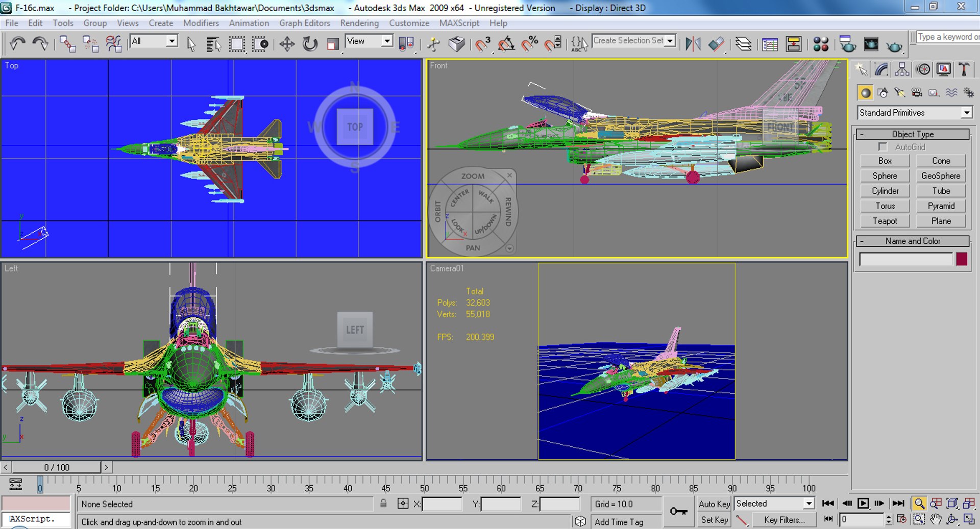Toggle 3D Snaps

click(x=482, y=44)
